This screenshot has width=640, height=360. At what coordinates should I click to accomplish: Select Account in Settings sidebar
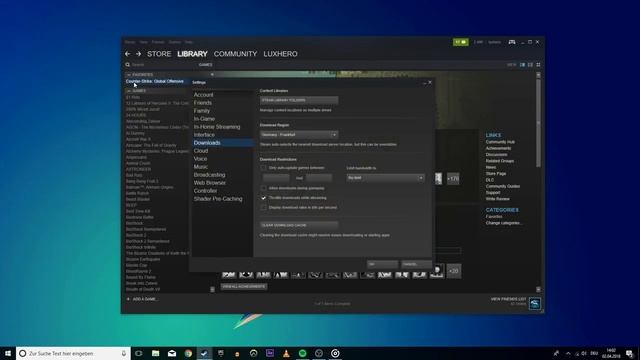tap(203, 95)
